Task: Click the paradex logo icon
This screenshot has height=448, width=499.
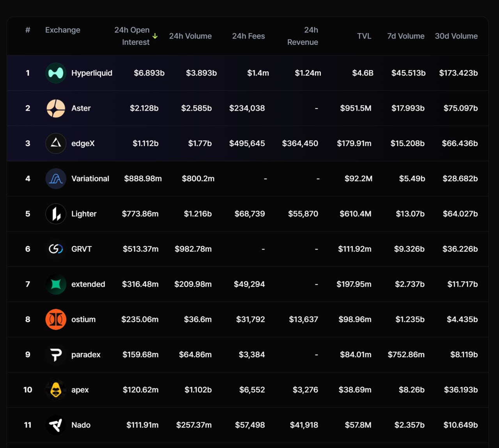Action: [56, 355]
